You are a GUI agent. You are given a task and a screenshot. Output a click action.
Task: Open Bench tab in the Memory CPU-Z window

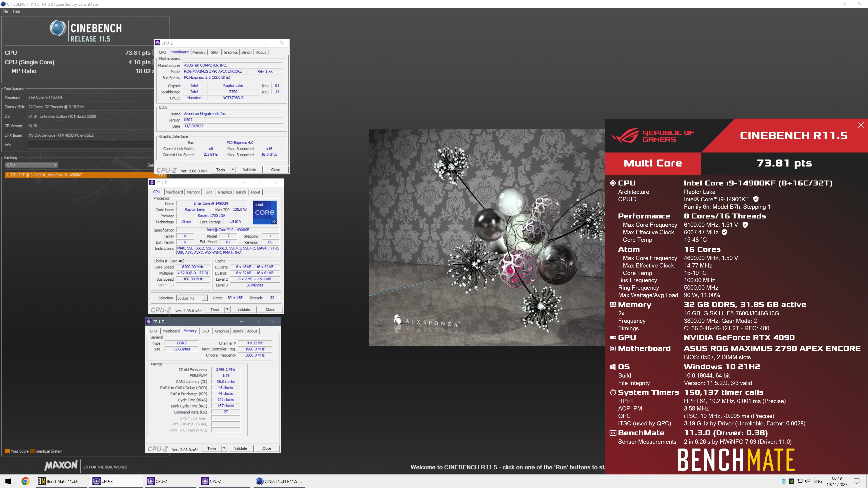pyautogui.click(x=238, y=331)
